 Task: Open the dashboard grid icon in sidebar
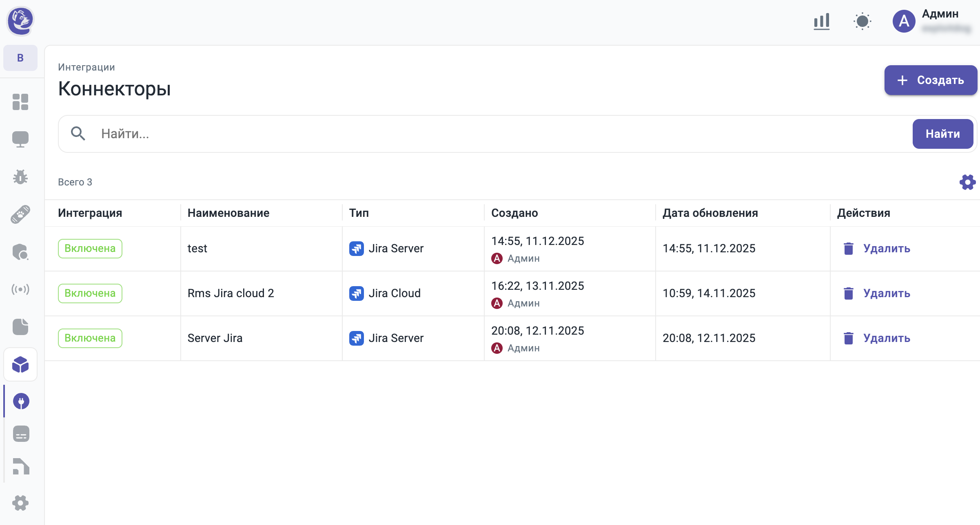click(20, 102)
